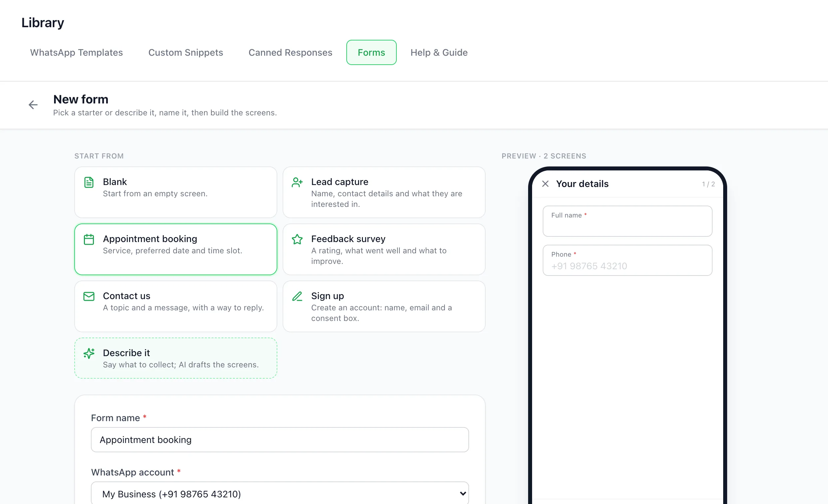The image size is (828, 504).
Task: Open the Canned Responses tab
Action: point(290,52)
